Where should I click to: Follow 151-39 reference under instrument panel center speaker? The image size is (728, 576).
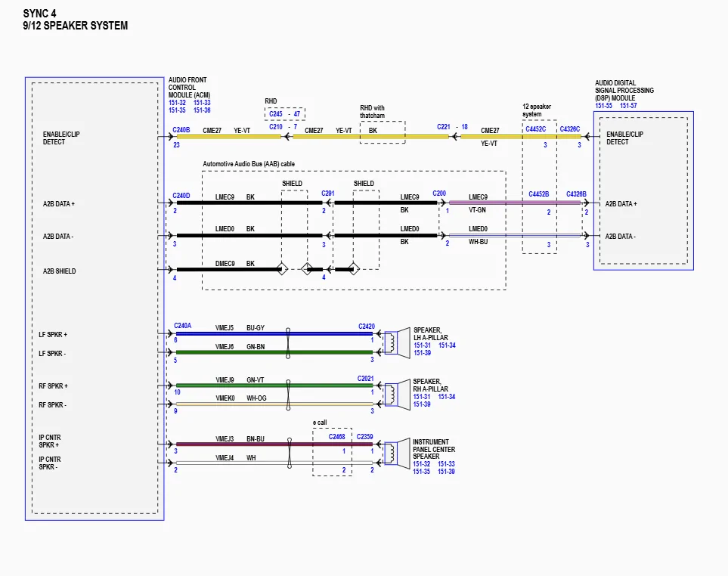pyautogui.click(x=446, y=472)
